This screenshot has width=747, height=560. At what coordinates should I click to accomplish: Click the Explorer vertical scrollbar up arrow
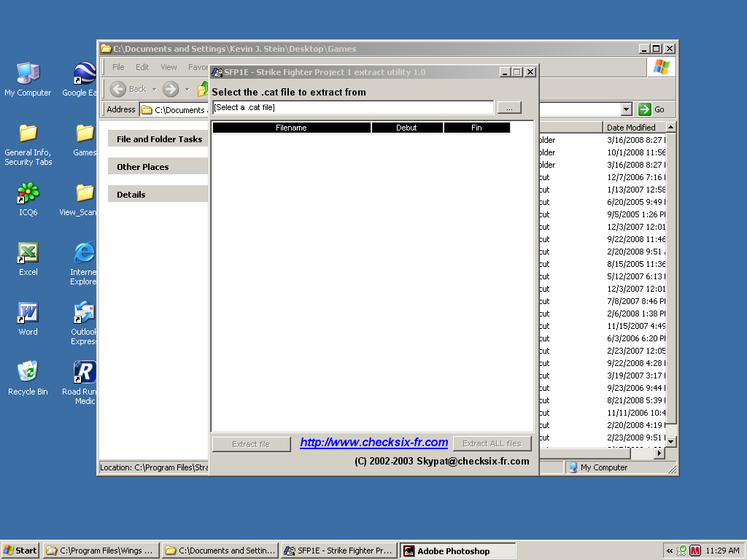pyautogui.click(x=670, y=127)
